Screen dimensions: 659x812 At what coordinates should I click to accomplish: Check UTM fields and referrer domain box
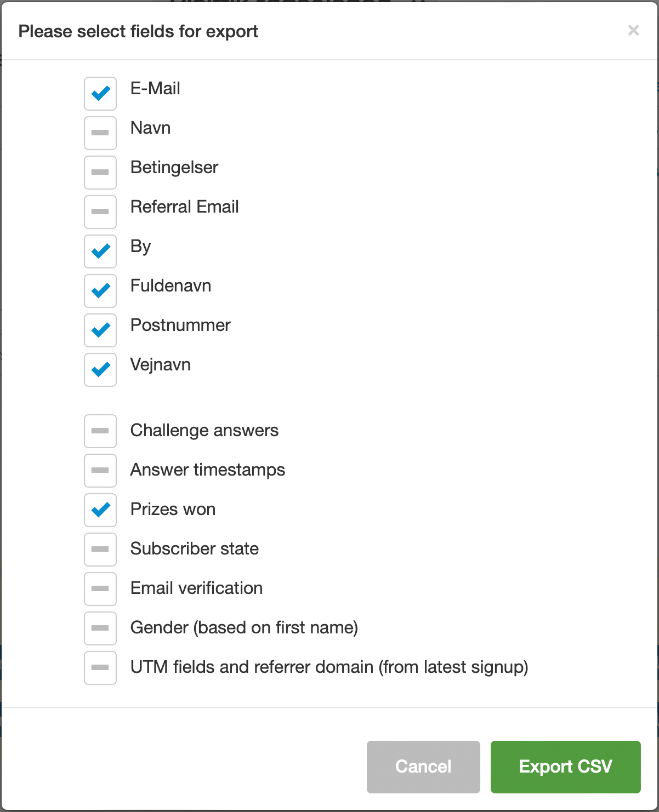point(100,668)
